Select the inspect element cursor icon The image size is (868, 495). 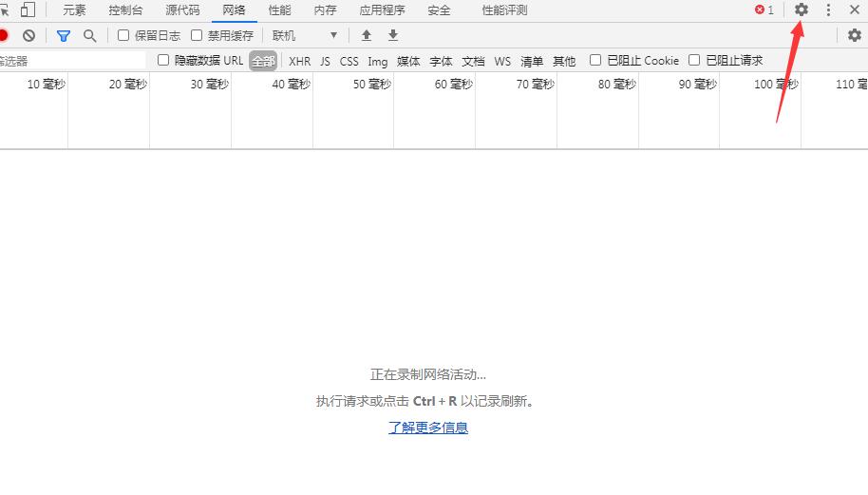pyautogui.click(x=5, y=10)
